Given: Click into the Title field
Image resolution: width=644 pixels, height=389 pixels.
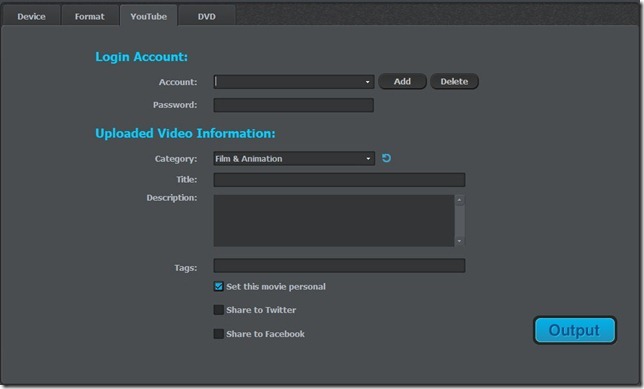Looking at the screenshot, I should tap(339, 180).
